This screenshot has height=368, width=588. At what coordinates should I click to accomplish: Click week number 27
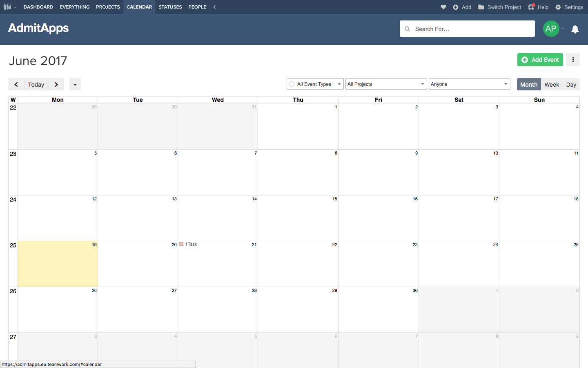coord(13,337)
